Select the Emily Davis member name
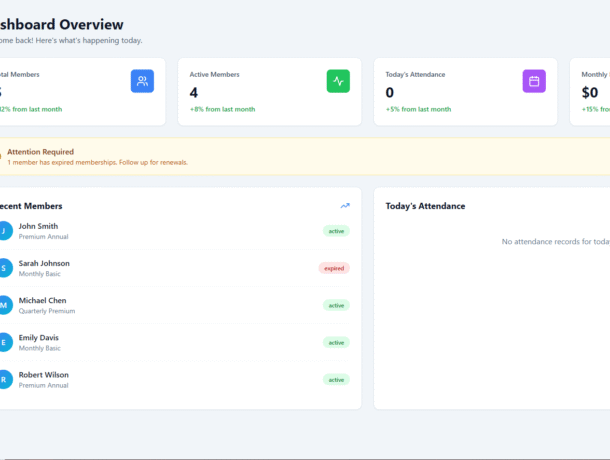Viewport: 610px width, 460px height. pos(38,337)
